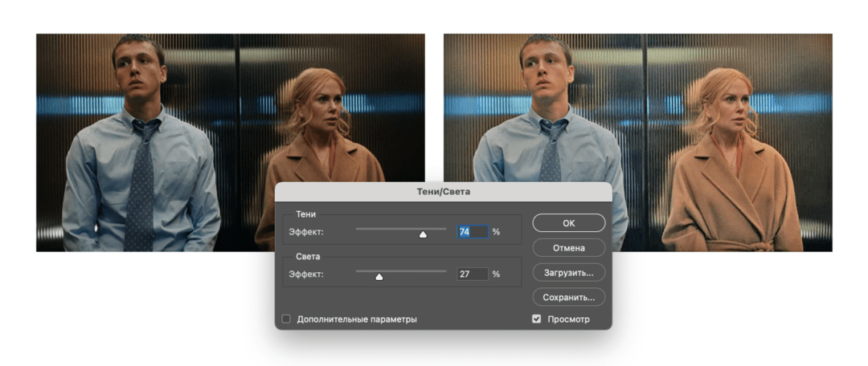Click the Тени section heading

[x=305, y=214]
